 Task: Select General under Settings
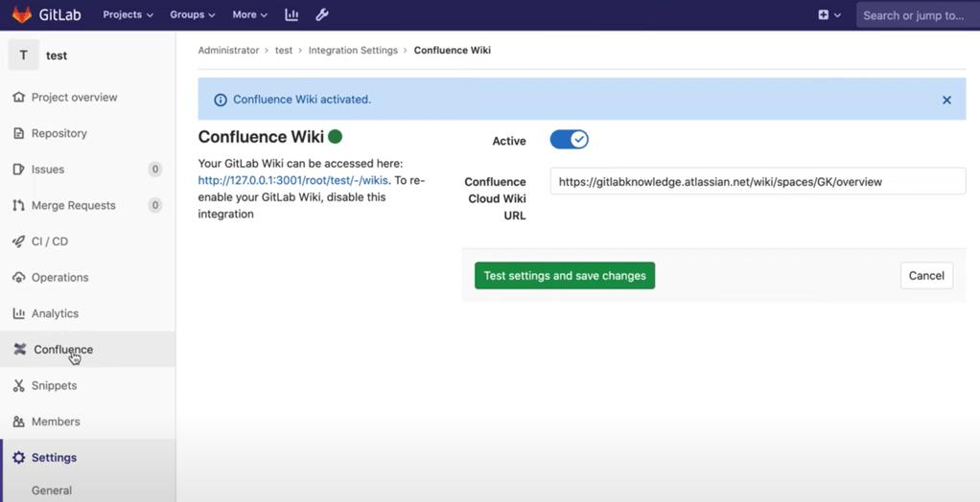[52, 491]
